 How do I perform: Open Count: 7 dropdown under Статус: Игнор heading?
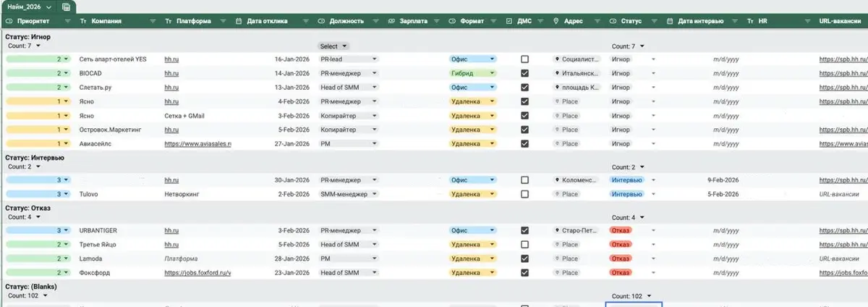point(24,46)
